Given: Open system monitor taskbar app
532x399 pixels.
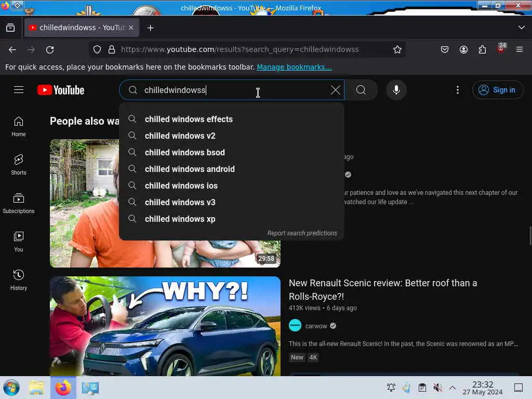Looking at the screenshot, I should tap(90, 388).
